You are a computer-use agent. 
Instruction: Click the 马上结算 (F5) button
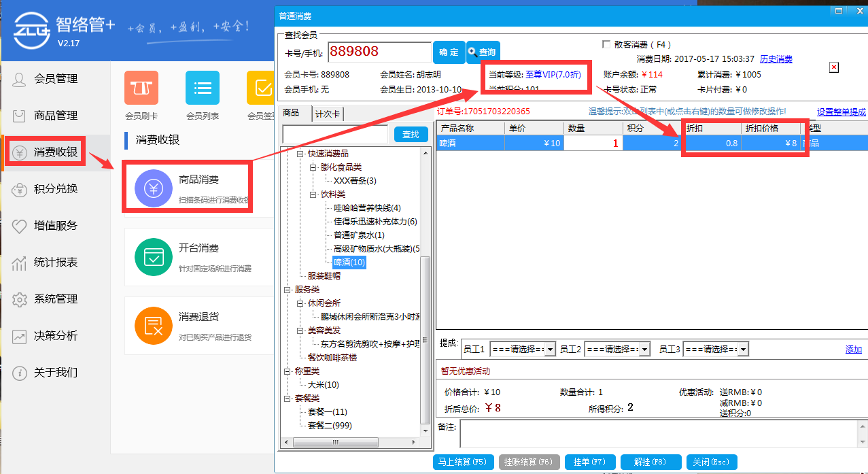(464, 462)
